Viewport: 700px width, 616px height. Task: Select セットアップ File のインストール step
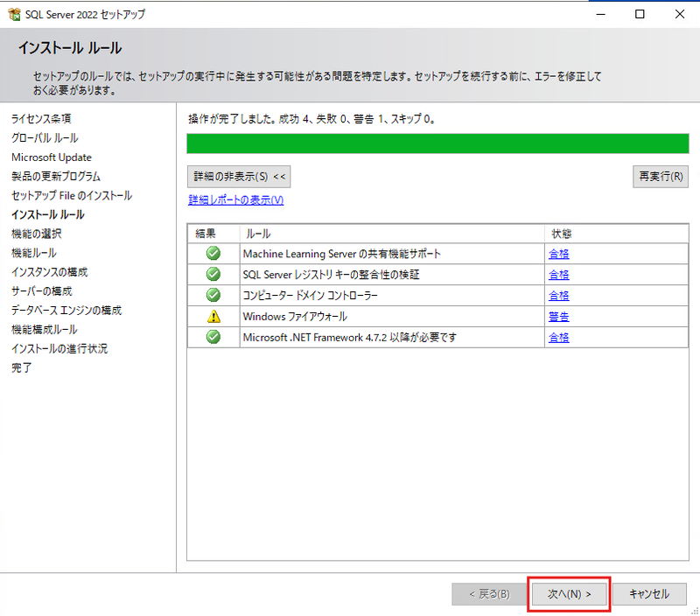72,195
